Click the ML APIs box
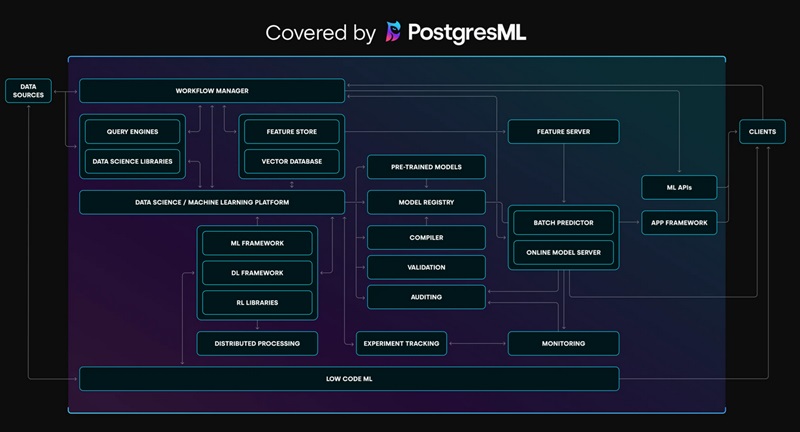 click(679, 187)
